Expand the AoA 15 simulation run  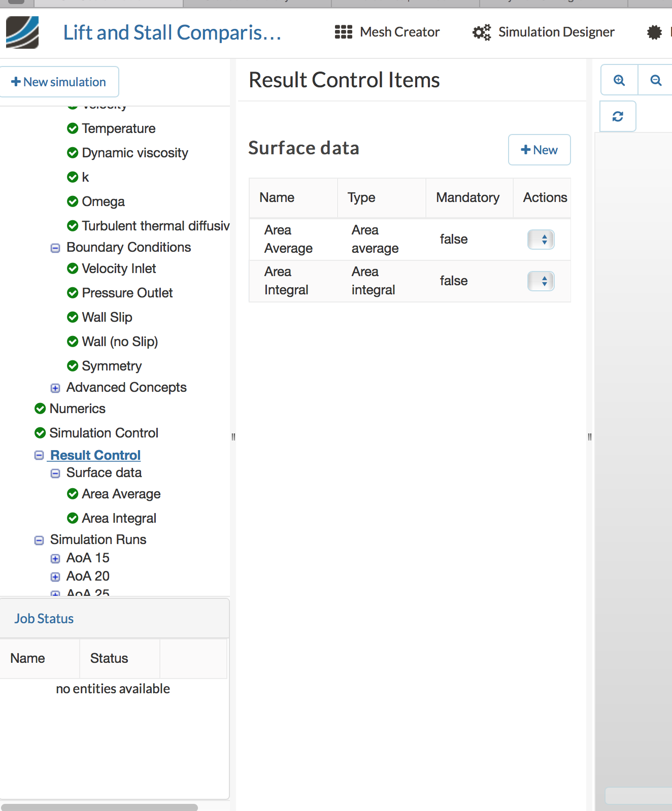pos(55,559)
